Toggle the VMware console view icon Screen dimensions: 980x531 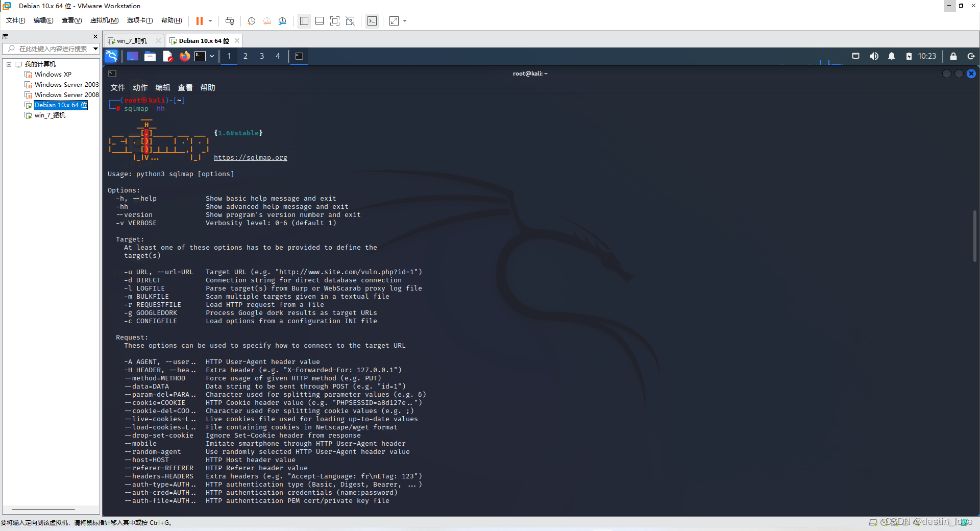point(372,21)
